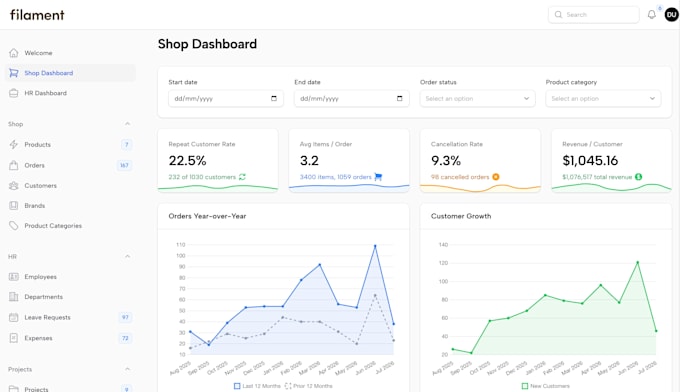This screenshot has height=392, width=680.
Task: Open Brands page link
Action: click(x=70, y=206)
